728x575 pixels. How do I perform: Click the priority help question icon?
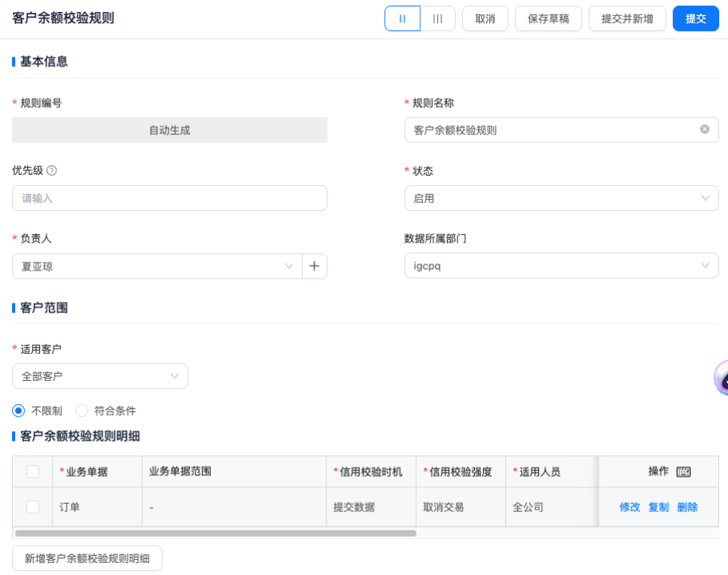52,170
